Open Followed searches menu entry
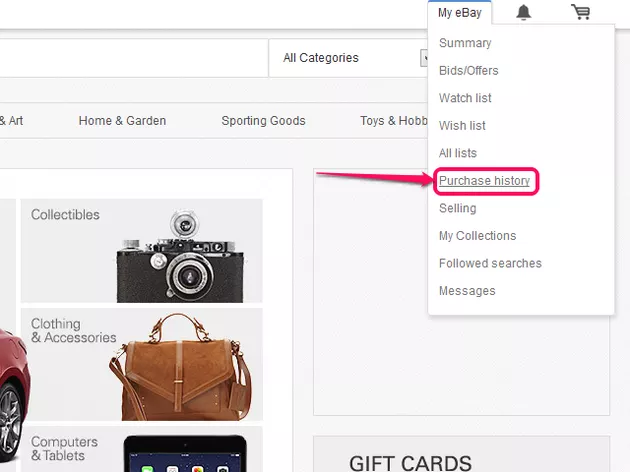 tap(490, 263)
